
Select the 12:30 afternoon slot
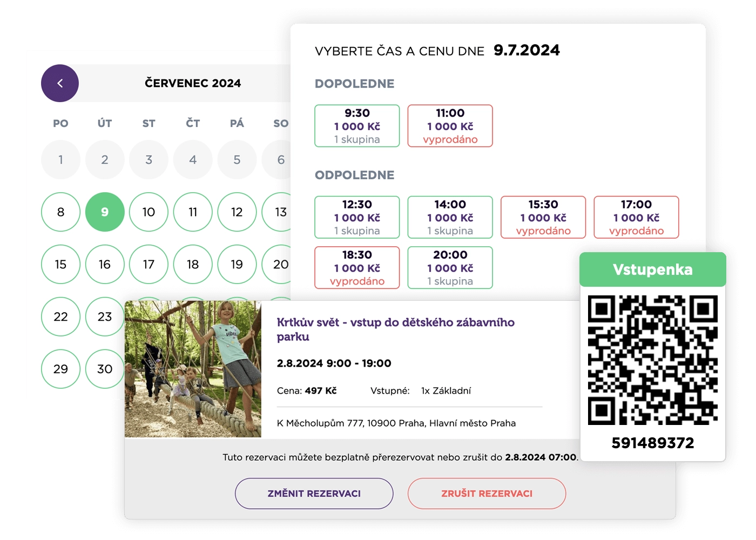[x=356, y=217]
